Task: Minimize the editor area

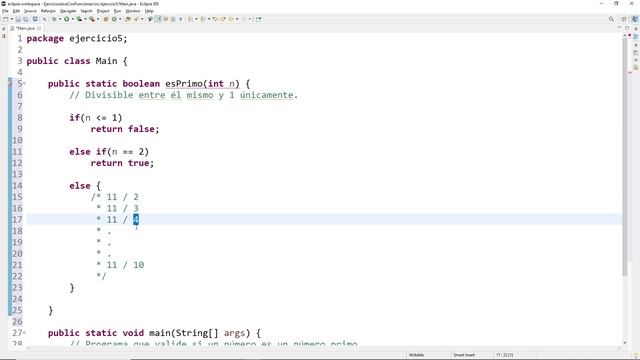Action: (x=619, y=28)
